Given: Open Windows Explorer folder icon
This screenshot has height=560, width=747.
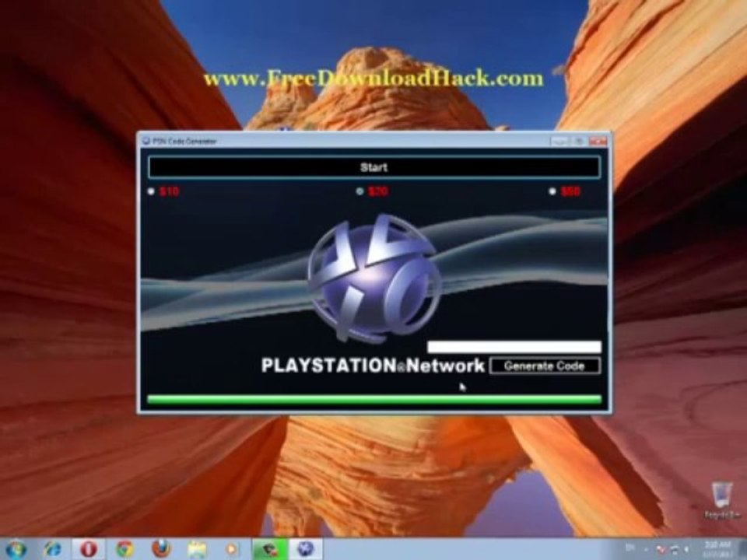Looking at the screenshot, I should point(197,550).
